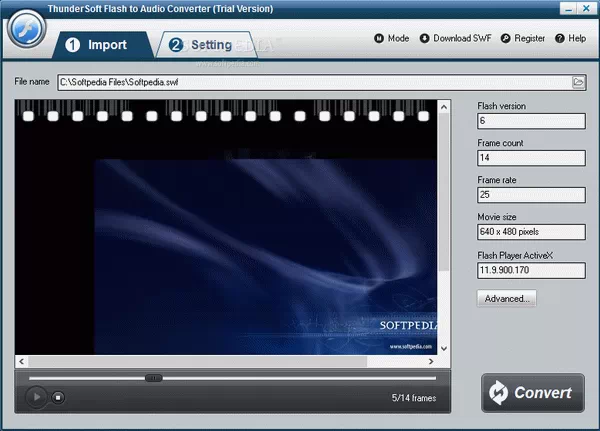Click the preview scroll down arrow
This screenshot has width=600, height=431.
[444, 349]
